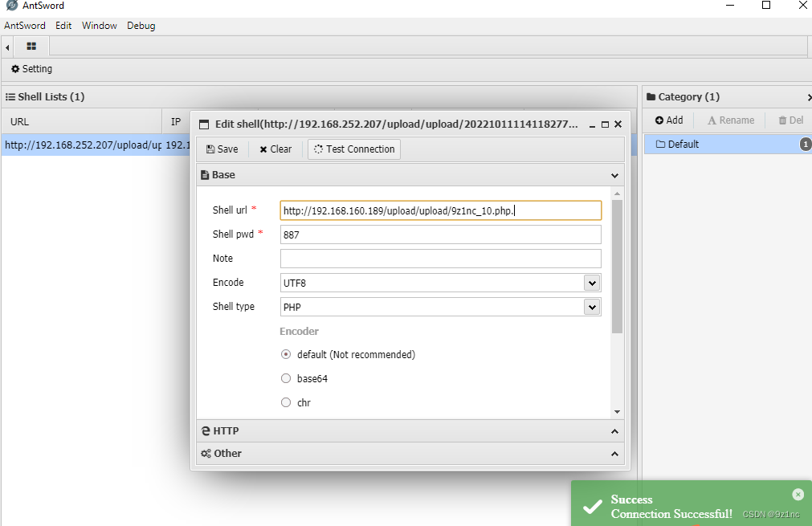The image size is (812, 526).
Task: Close the Edit shell dialog
Action: pyautogui.click(x=618, y=124)
